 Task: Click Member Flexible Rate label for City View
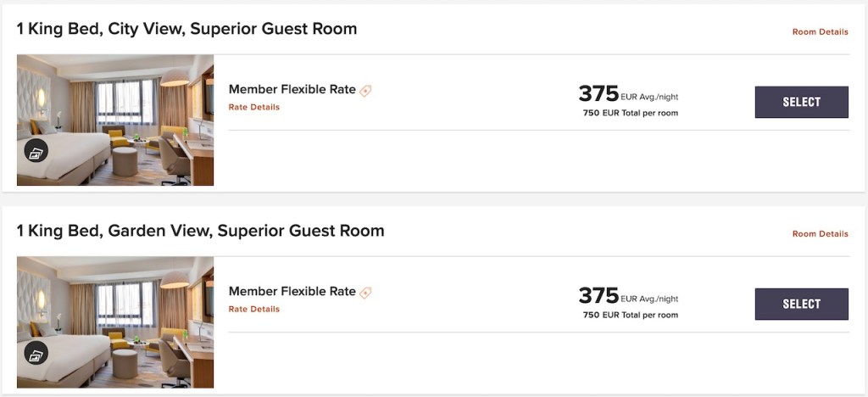click(292, 90)
